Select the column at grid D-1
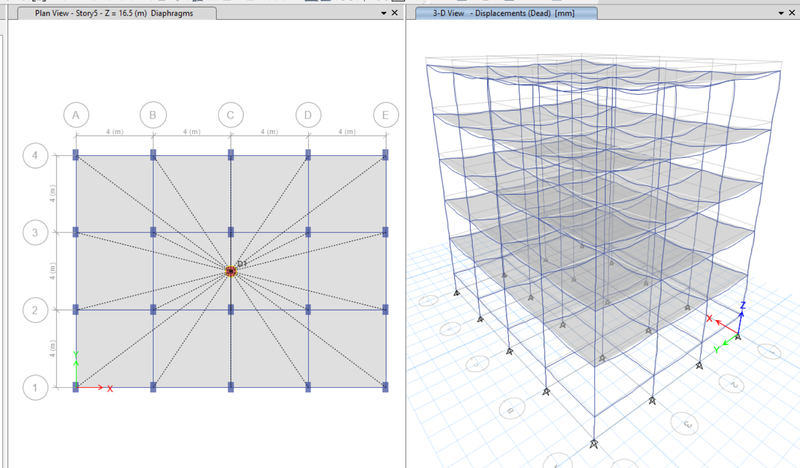The image size is (800, 468). (x=308, y=387)
